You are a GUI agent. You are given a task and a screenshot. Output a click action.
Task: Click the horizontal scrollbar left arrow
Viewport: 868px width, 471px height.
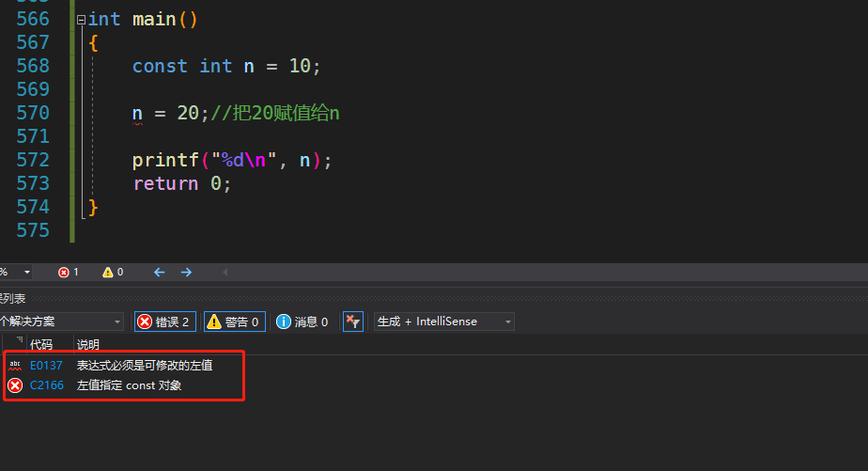click(225, 272)
